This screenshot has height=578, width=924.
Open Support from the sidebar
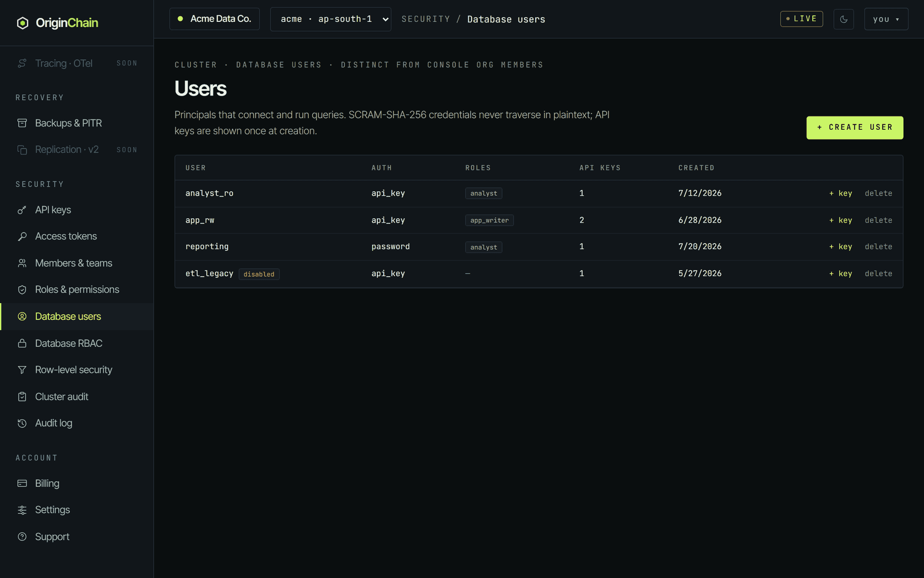77,537
